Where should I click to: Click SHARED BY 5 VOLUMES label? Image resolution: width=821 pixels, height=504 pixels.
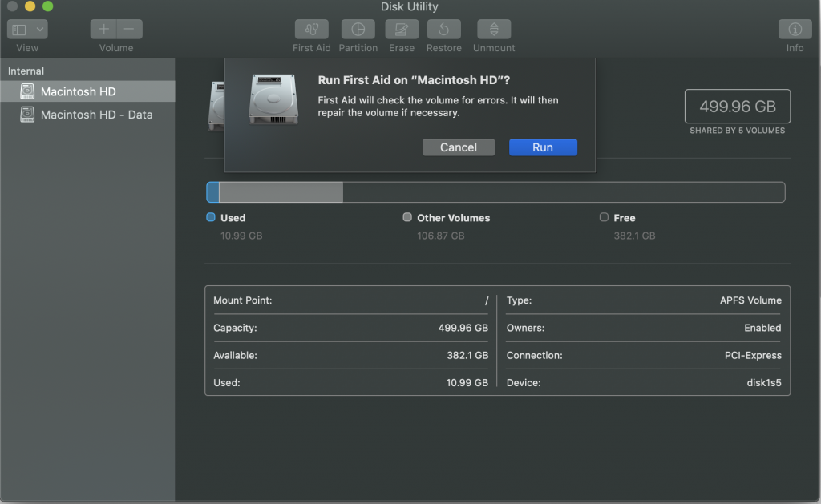738,131
